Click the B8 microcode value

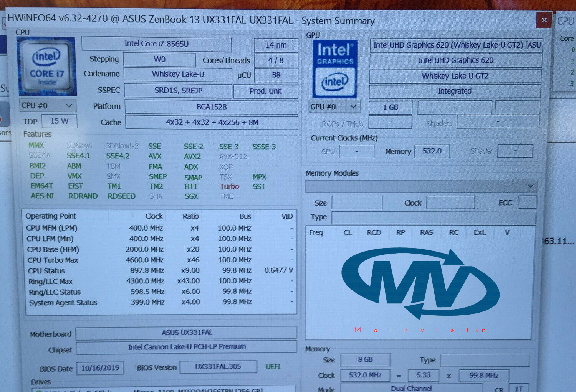pos(276,75)
